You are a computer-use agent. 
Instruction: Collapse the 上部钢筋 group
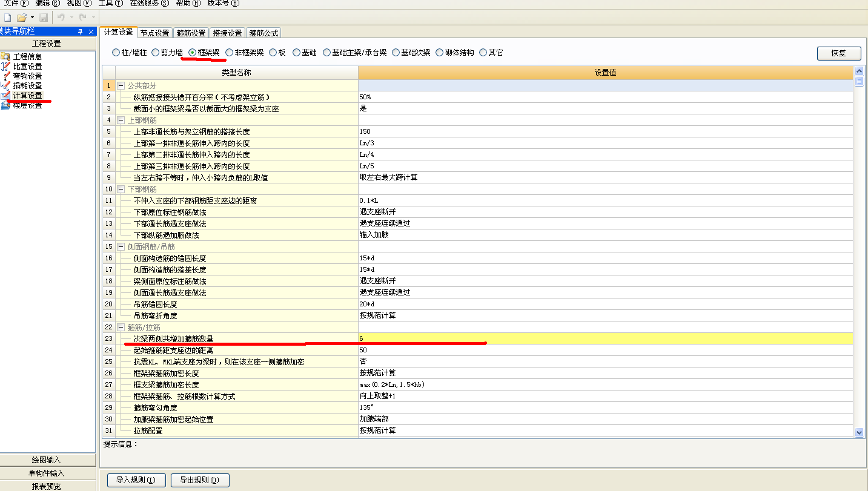click(121, 120)
